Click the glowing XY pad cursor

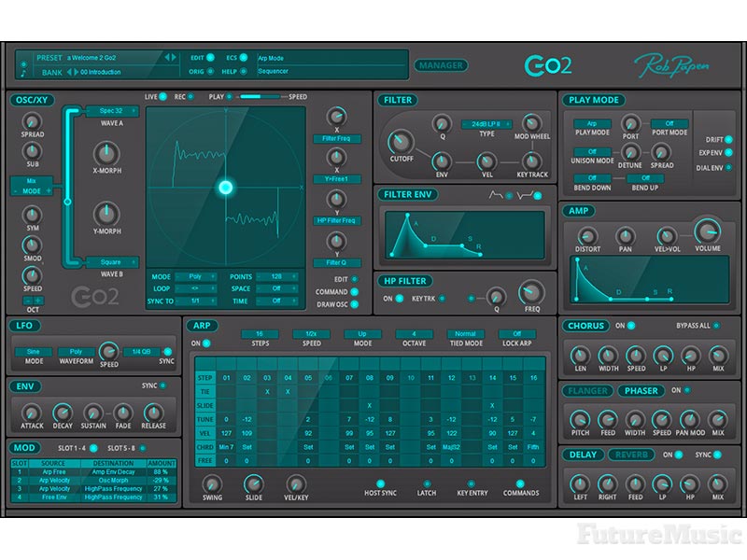[226, 188]
